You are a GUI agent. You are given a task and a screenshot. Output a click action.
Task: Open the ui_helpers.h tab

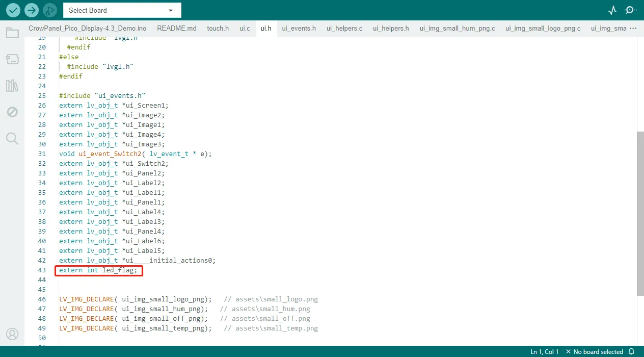[391, 29]
